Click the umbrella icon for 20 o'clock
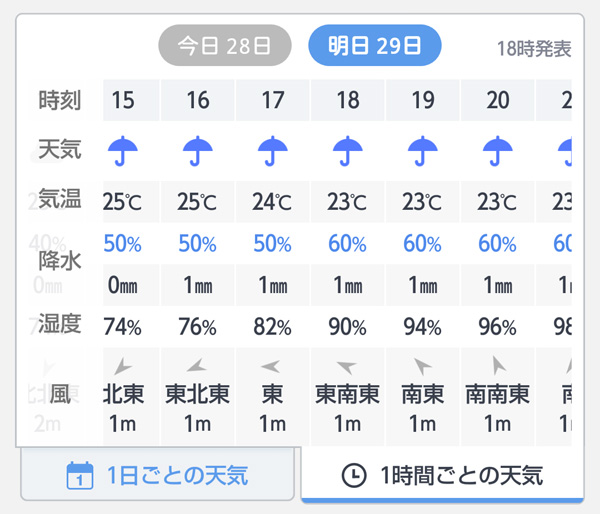600x514 pixels. (x=497, y=151)
